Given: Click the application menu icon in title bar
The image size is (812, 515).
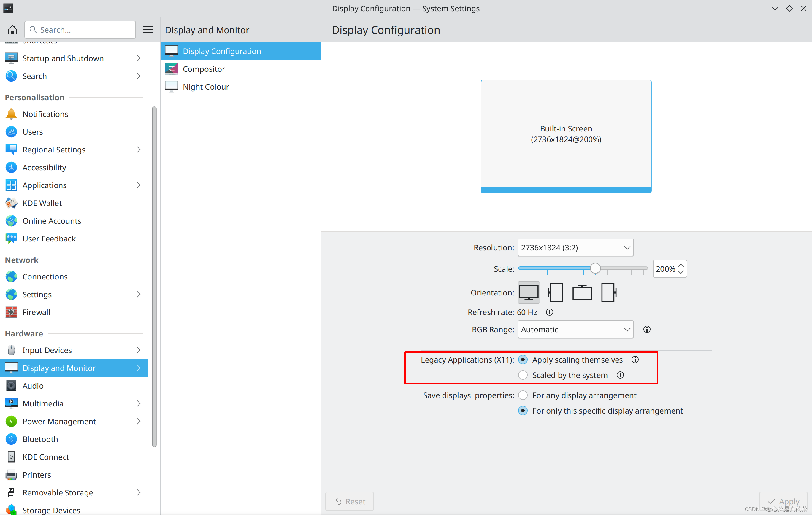Looking at the screenshot, I should pos(8,8).
